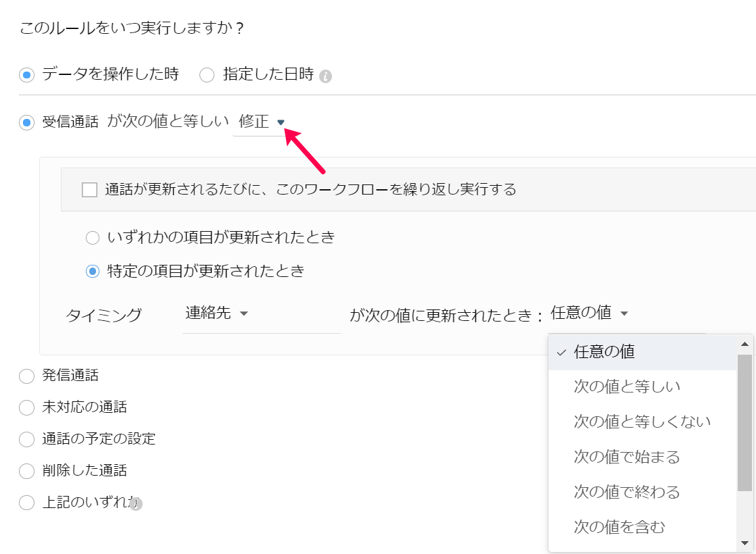The image size is (756, 554).
Task: Expand the 連絡先 field dropdown
Action: point(216,313)
